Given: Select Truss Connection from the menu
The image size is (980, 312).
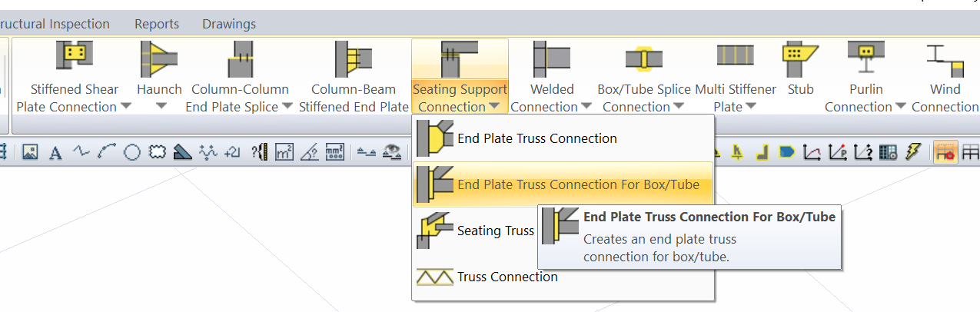Looking at the screenshot, I should click(507, 277).
